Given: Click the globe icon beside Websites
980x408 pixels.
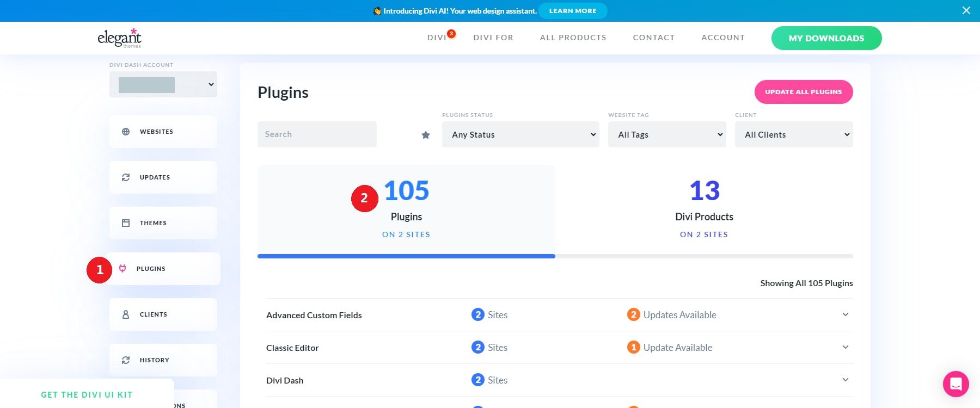Looking at the screenshot, I should [126, 132].
